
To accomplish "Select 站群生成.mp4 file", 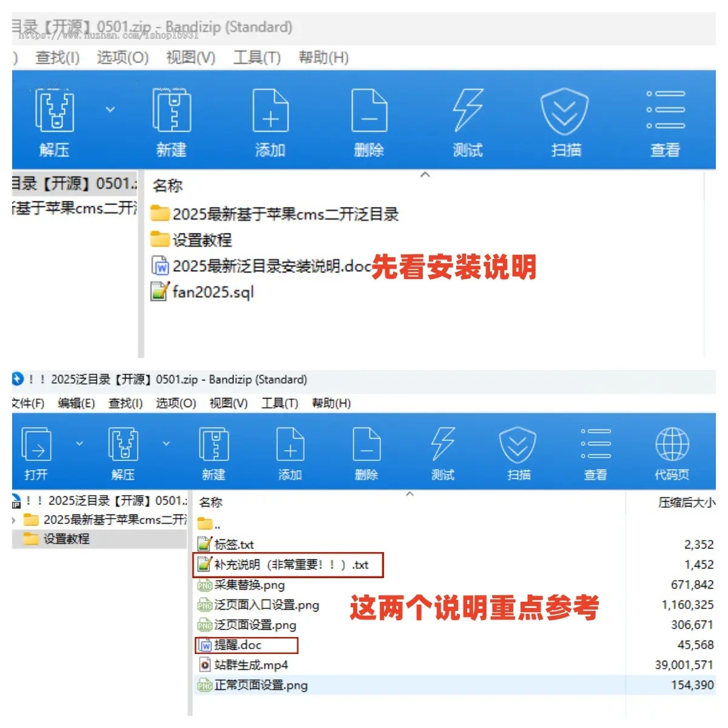I will [243, 665].
